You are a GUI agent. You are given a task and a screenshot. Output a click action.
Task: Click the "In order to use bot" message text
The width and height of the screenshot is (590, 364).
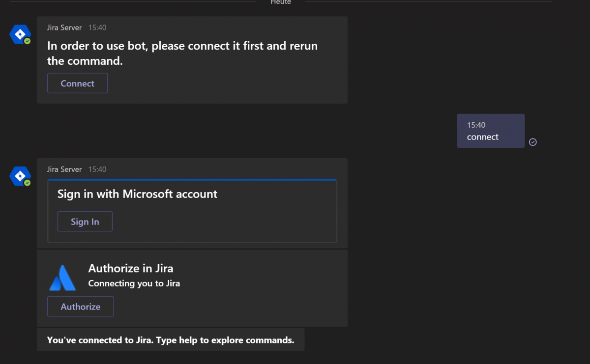click(x=182, y=54)
